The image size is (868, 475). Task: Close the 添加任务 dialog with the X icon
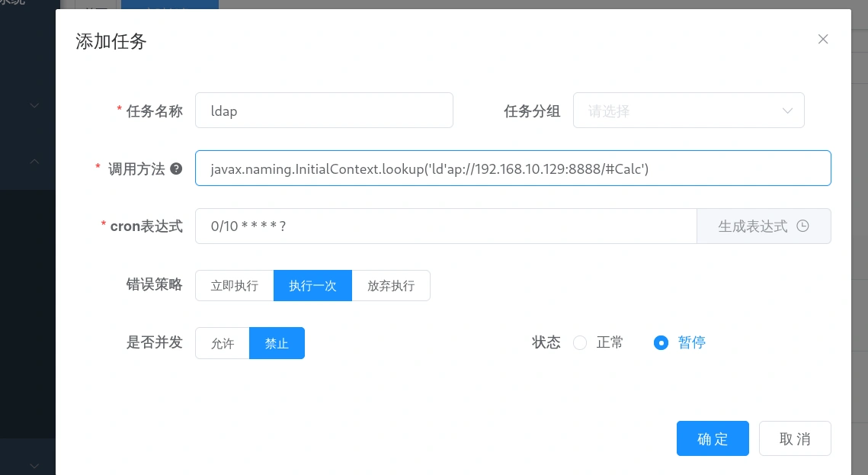tap(823, 40)
